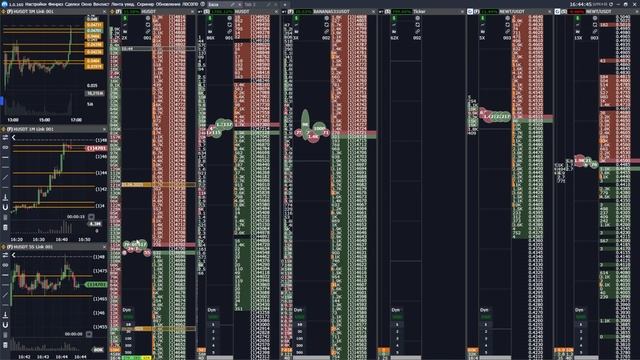Click white link-group icon in rightmost NEWTUSDT header
This screenshot has width=640, height=360.
point(558,12)
